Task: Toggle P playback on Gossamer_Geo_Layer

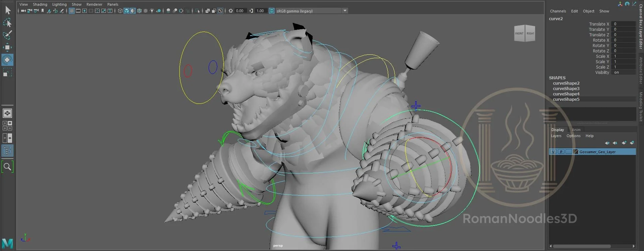Action: tap(561, 152)
